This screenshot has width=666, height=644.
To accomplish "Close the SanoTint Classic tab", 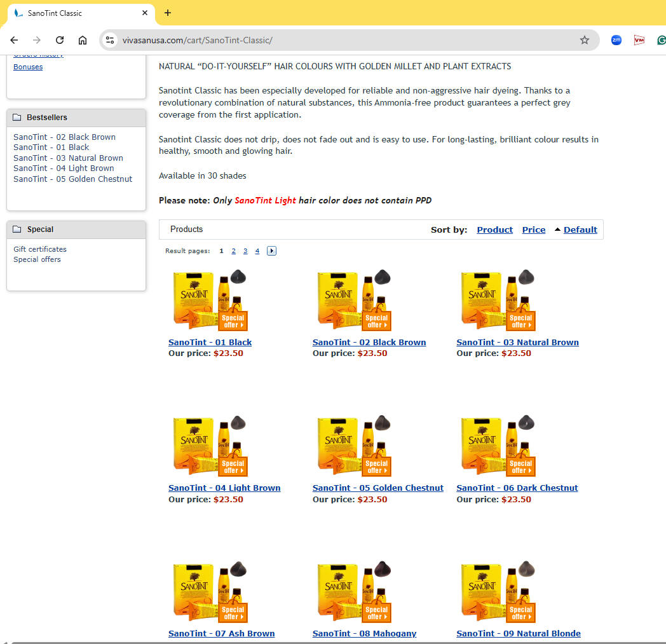I will [145, 13].
